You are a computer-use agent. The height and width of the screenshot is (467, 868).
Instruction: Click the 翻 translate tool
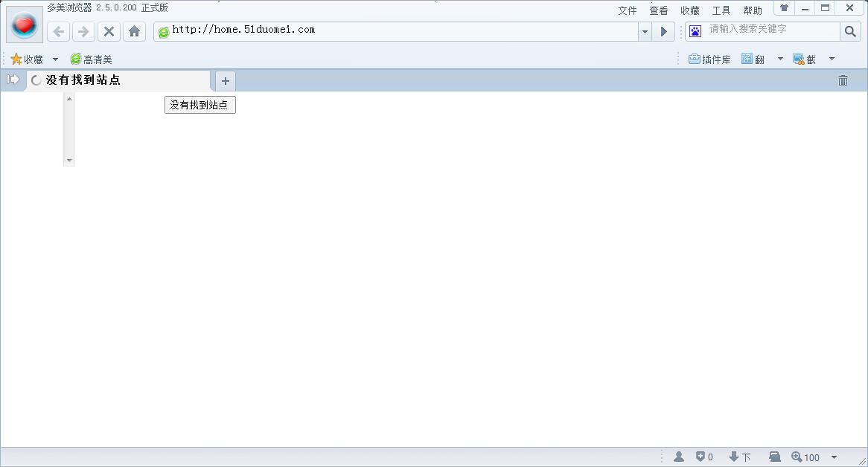(x=753, y=59)
